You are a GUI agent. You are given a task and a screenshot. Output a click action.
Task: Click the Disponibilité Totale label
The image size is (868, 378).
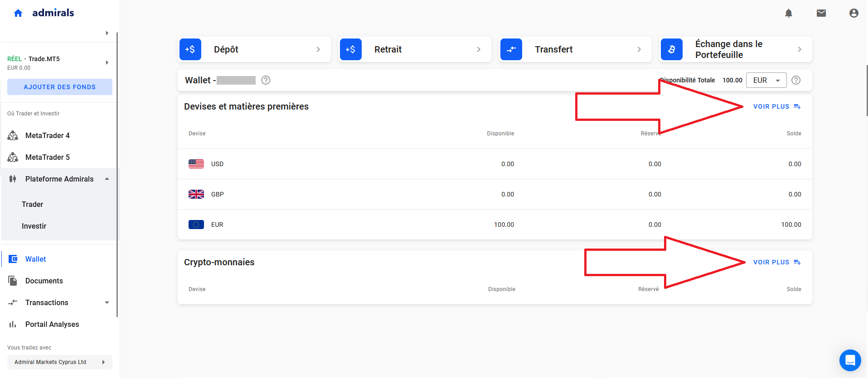point(687,80)
